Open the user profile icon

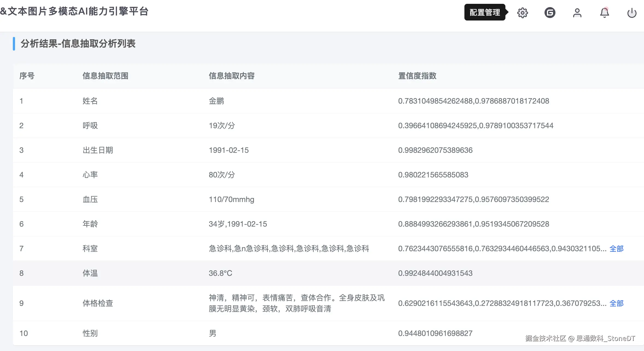pos(577,13)
